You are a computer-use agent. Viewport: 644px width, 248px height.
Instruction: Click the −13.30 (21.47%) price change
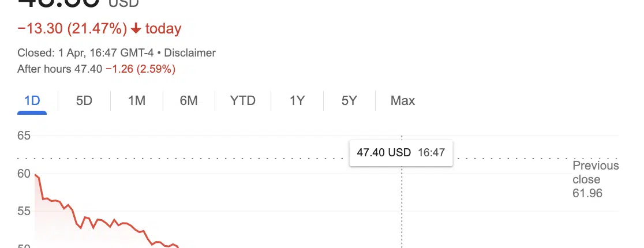coord(72,29)
